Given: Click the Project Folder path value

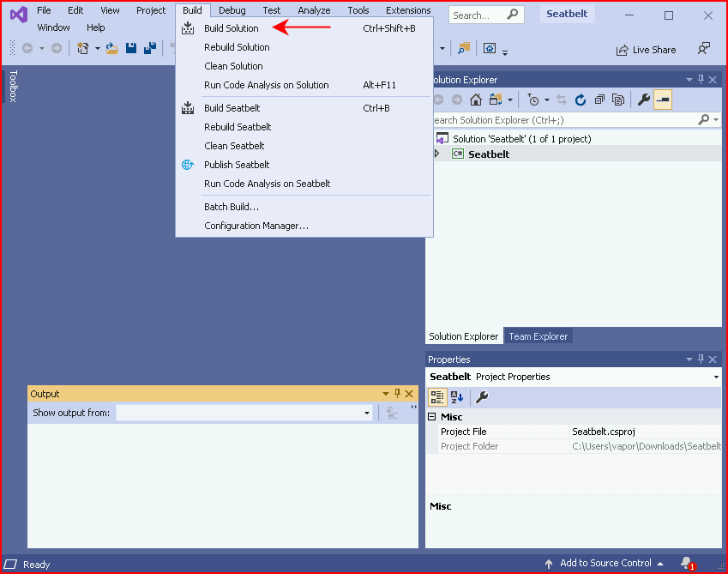Looking at the screenshot, I should tap(646, 446).
